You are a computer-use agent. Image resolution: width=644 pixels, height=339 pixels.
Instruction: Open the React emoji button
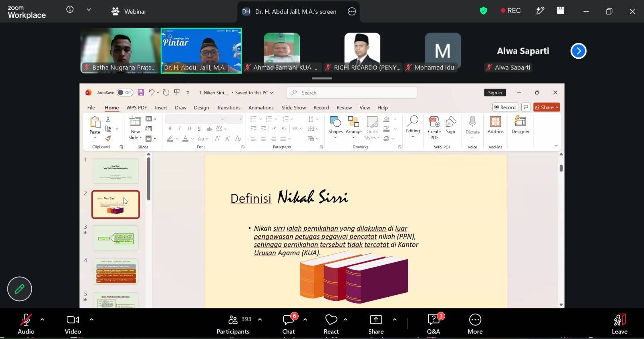tap(331, 324)
